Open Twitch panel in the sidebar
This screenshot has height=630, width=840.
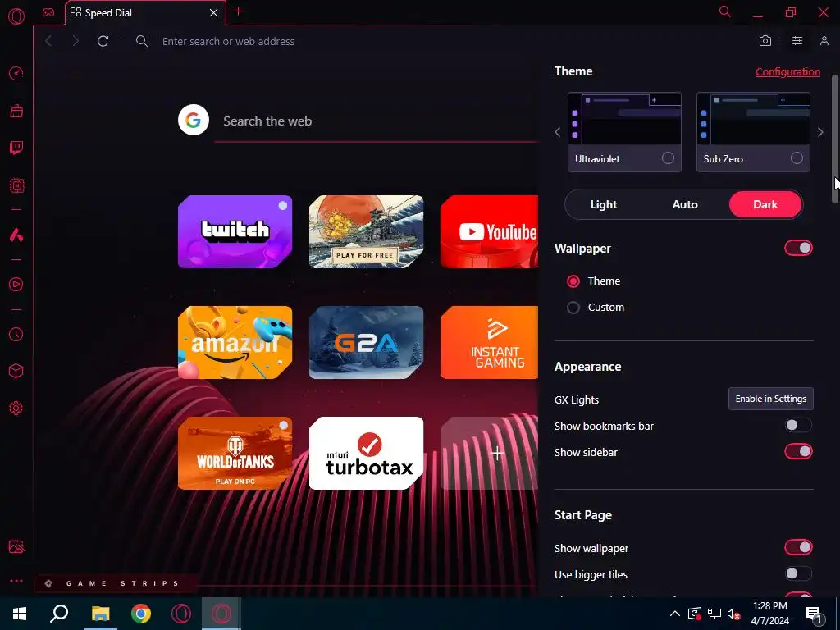click(x=16, y=148)
